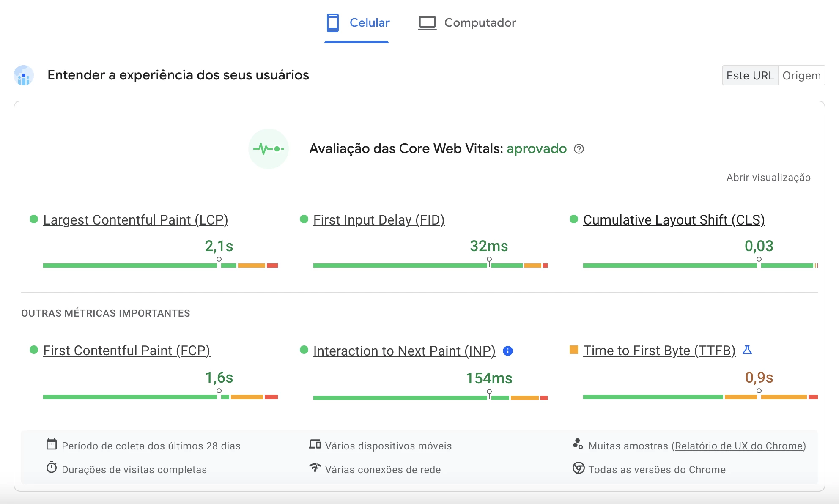The image size is (839, 504).
Task: Click the Chrome logo icon
Action: tap(579, 468)
